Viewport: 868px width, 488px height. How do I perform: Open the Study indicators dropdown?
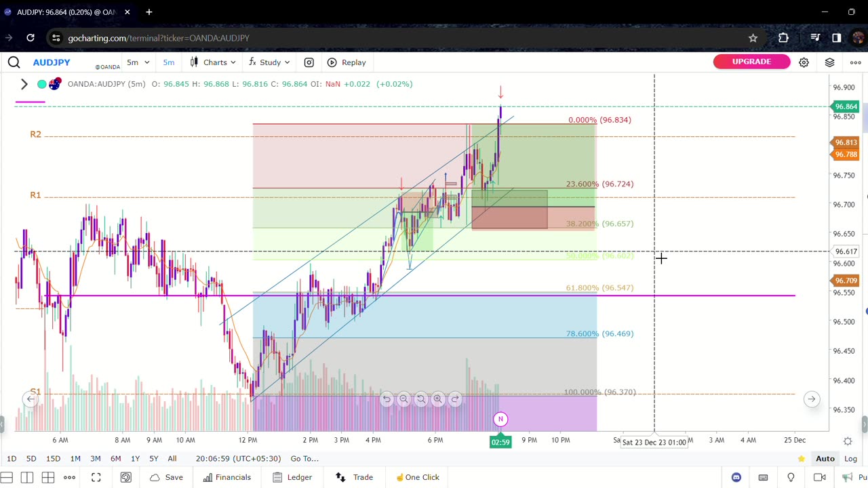269,62
